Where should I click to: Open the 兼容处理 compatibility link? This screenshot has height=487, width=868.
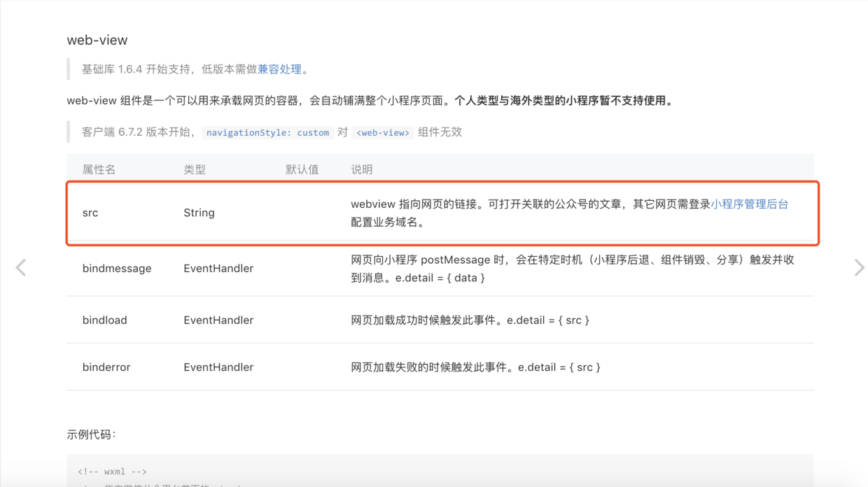[x=279, y=69]
